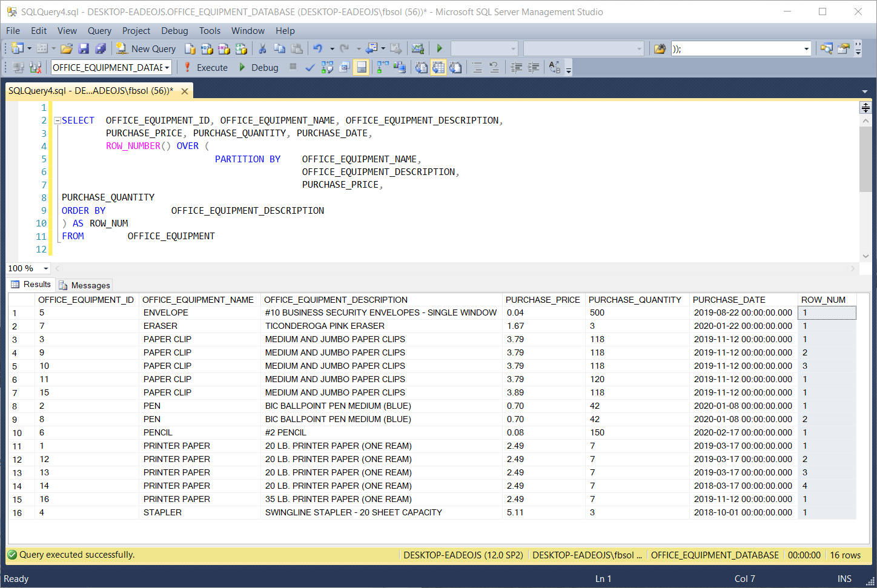Click the Copy icon in toolbar

279,48
